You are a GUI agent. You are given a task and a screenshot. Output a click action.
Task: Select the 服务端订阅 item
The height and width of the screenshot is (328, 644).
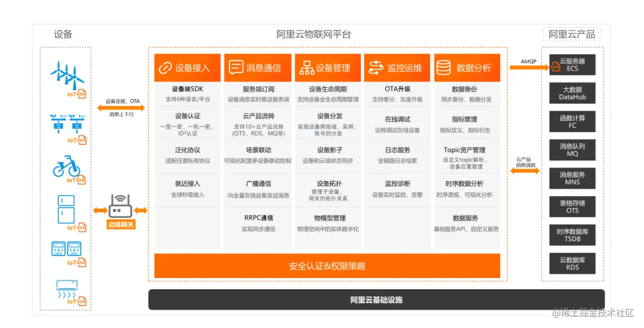(258, 89)
